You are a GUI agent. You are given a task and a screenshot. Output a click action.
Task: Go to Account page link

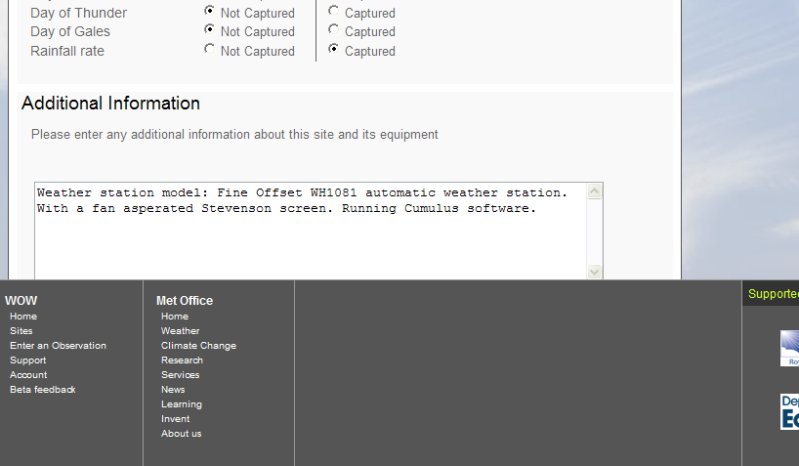pos(28,375)
